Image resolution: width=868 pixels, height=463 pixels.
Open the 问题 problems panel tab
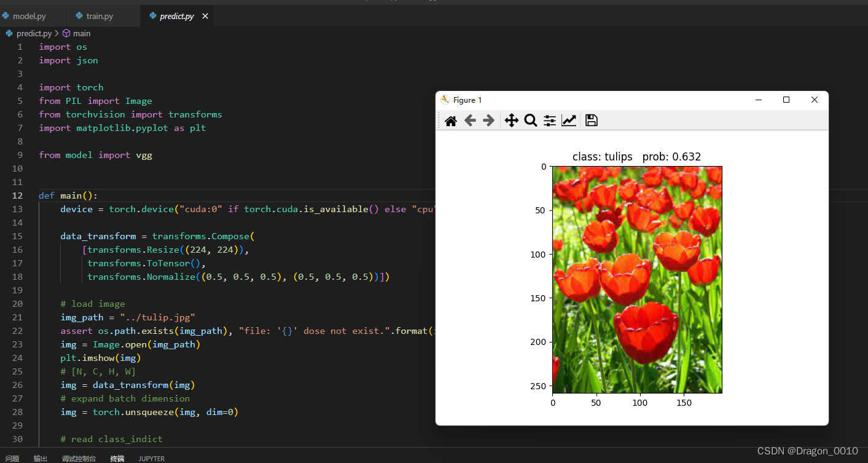[12, 459]
